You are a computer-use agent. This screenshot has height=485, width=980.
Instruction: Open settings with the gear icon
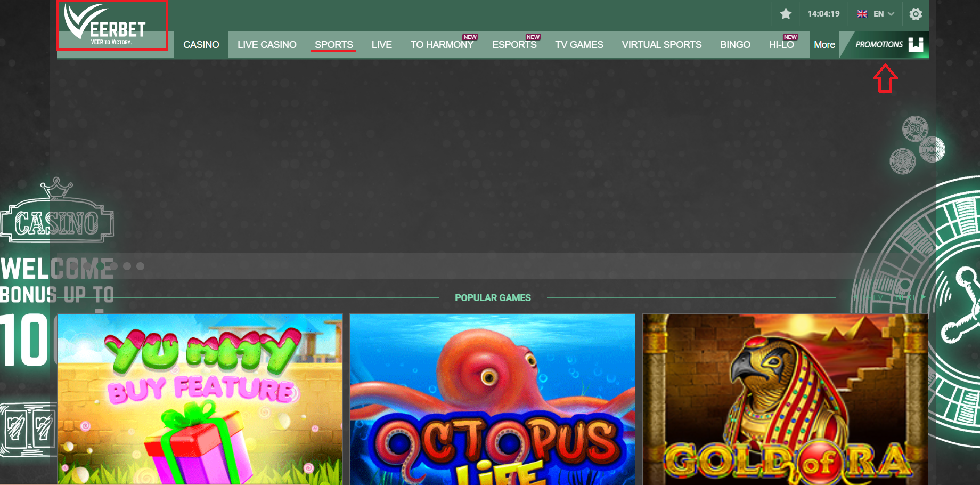[x=916, y=14]
